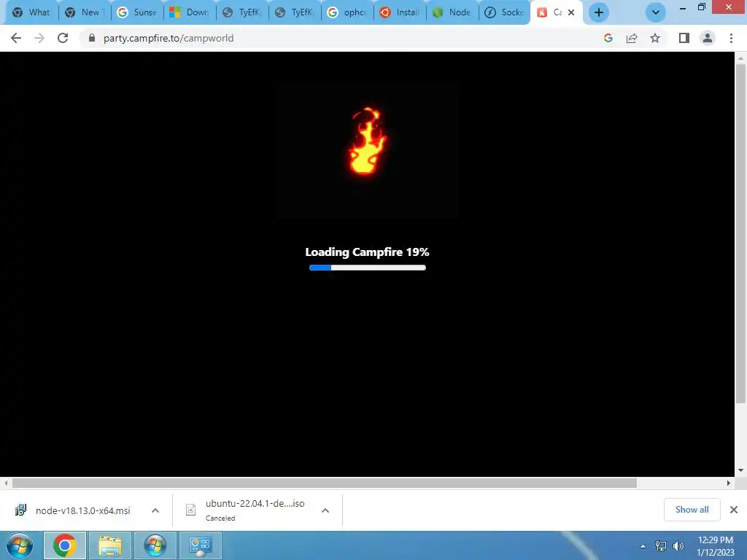Open a new tab with plus button

tap(599, 12)
